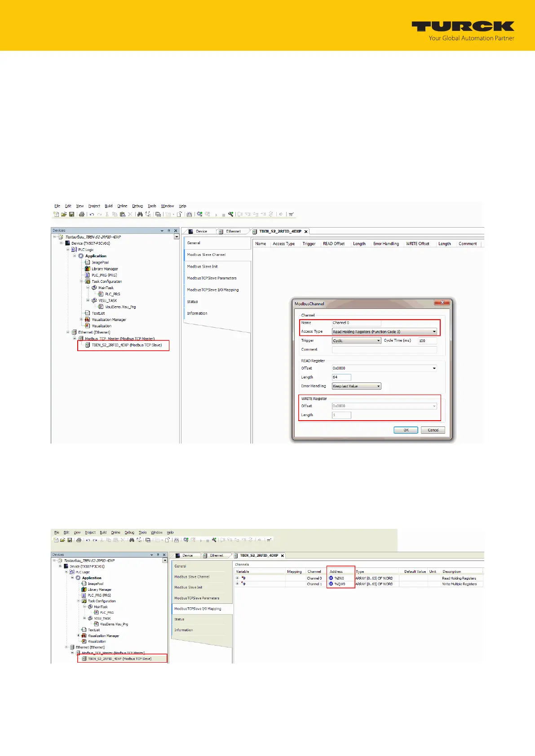This screenshot has width=535, height=756.
Task: Open the Debug menu in the I/O Mapping screenshot
Action: click(x=129, y=532)
